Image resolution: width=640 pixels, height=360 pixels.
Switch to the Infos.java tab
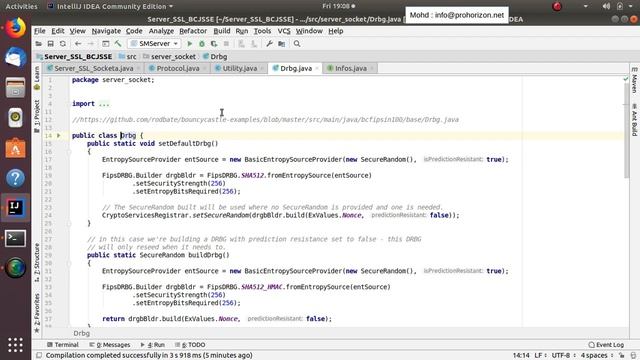[350, 68]
